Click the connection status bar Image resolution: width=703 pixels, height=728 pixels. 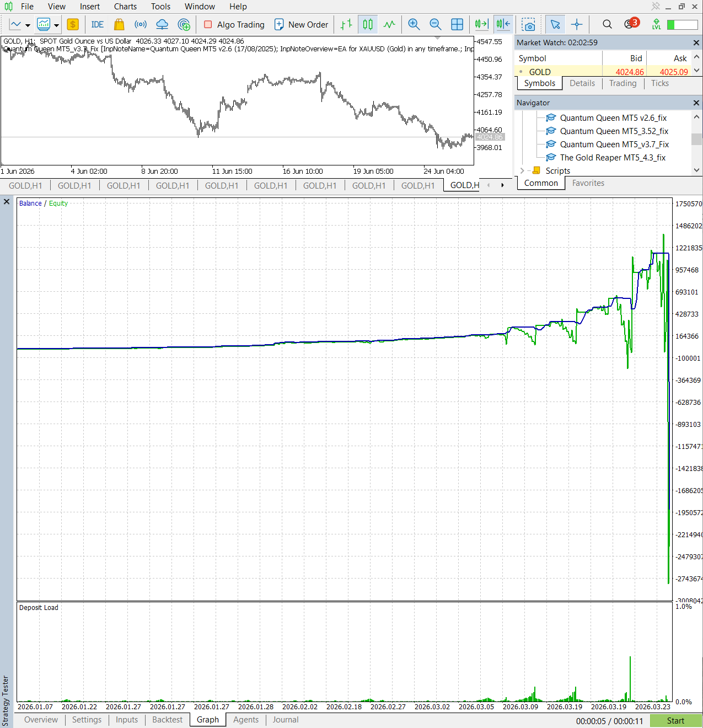click(x=683, y=25)
